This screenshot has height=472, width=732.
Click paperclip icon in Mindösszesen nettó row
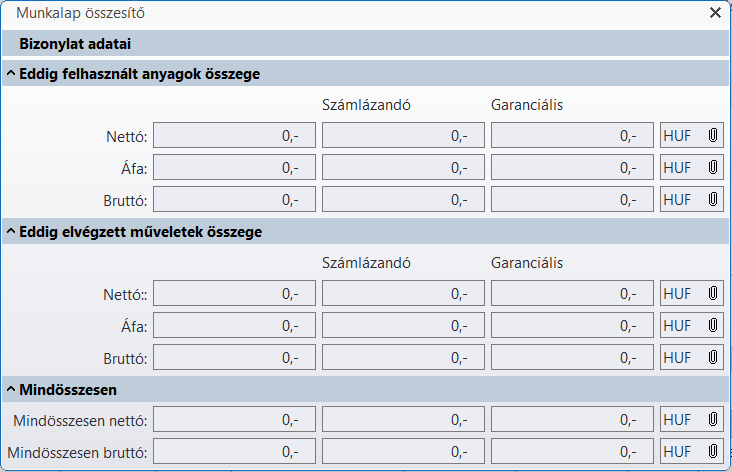(713, 420)
